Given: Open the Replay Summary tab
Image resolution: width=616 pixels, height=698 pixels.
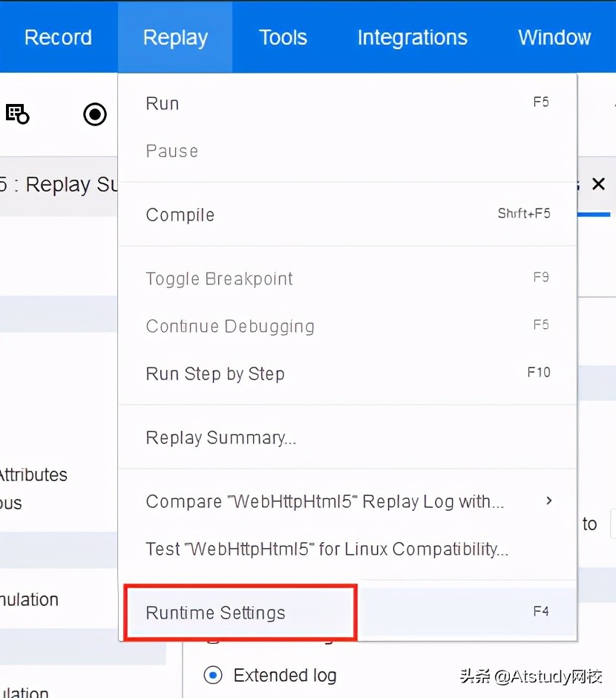Looking at the screenshot, I should coord(58,185).
